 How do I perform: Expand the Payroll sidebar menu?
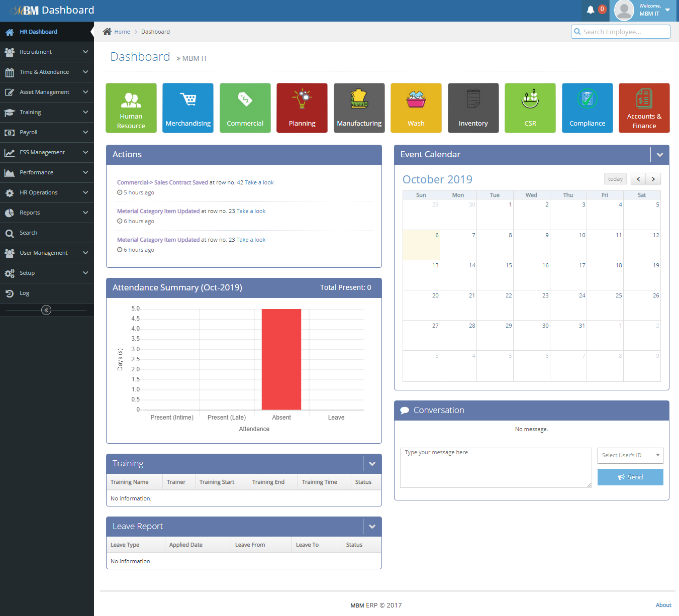[46, 132]
